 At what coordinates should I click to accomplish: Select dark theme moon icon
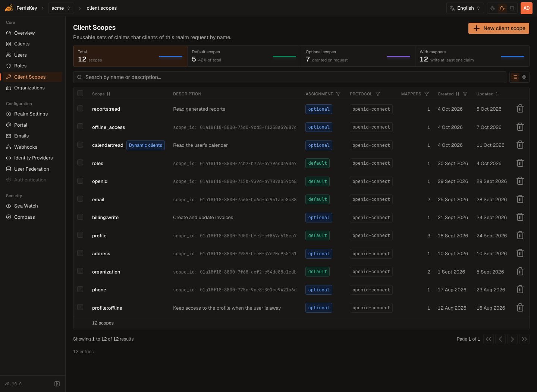(x=502, y=8)
